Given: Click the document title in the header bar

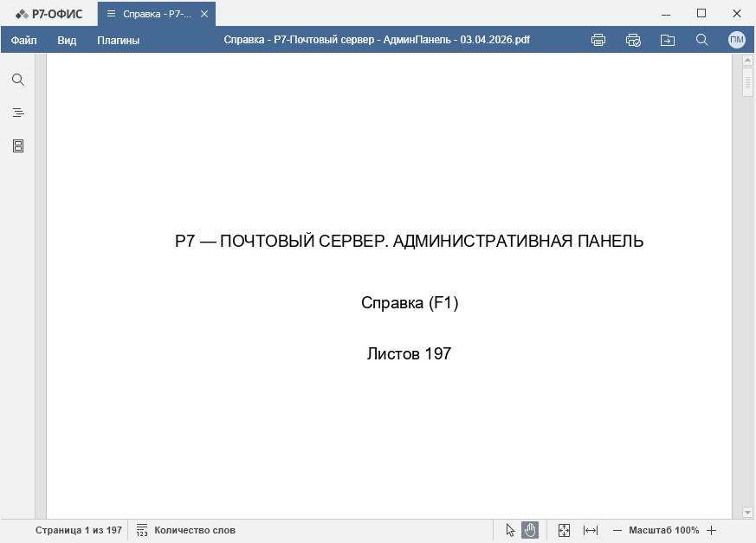Looking at the screenshot, I should coord(377,40).
